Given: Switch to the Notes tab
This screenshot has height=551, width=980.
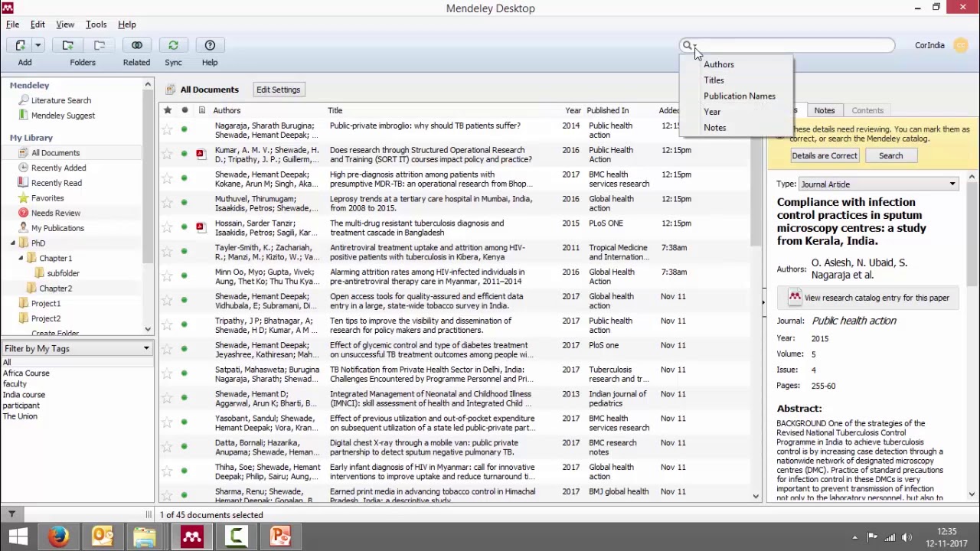Looking at the screenshot, I should (825, 110).
